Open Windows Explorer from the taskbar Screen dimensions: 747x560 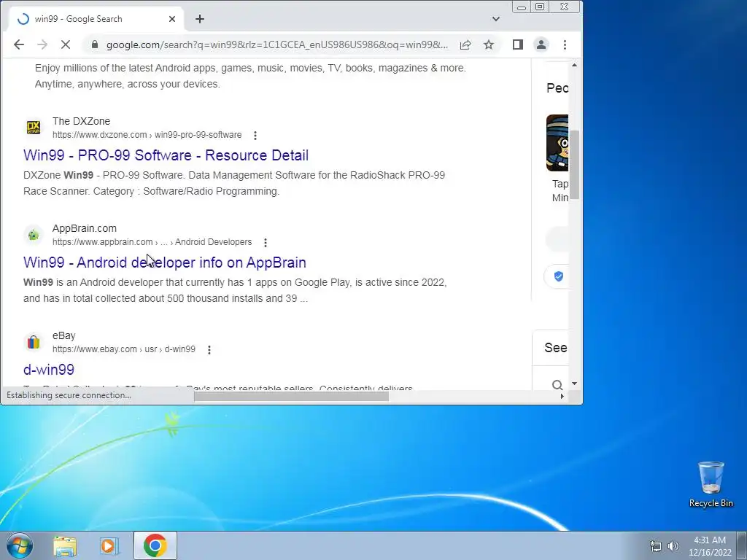[x=65, y=545]
